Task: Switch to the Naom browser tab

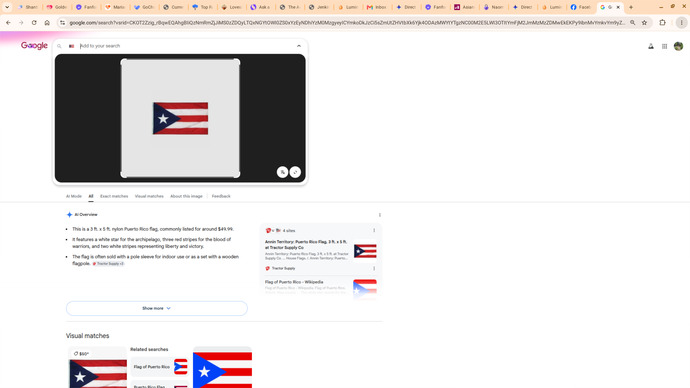Action: click(494, 7)
